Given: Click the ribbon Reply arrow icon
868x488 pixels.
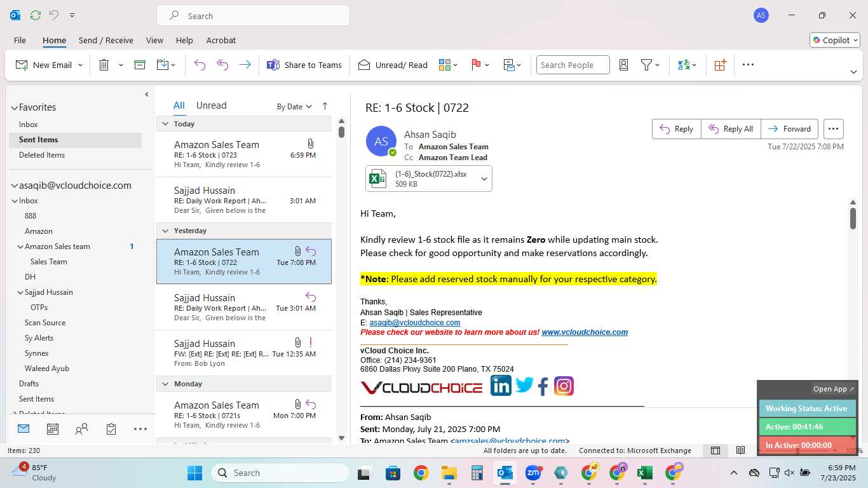Looking at the screenshot, I should (200, 65).
